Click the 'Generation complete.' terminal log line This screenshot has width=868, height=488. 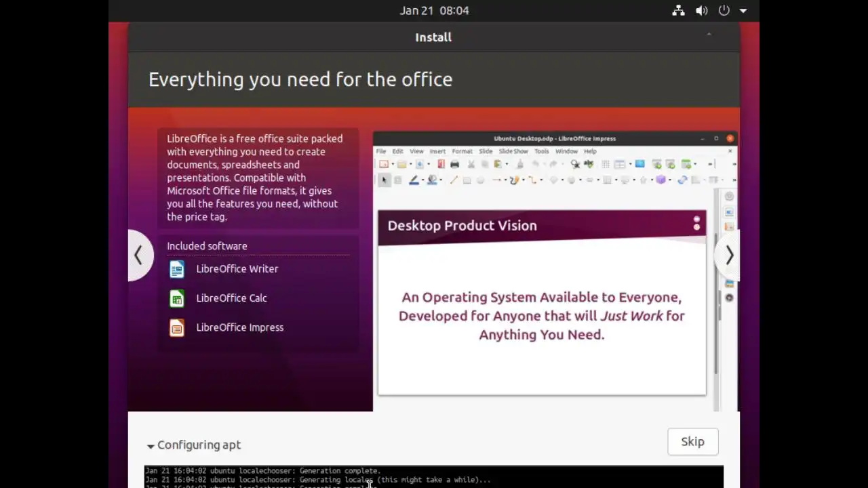pos(263,470)
